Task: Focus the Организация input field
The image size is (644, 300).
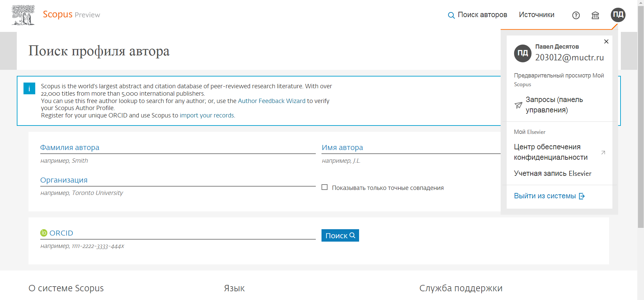Action: pos(178,180)
